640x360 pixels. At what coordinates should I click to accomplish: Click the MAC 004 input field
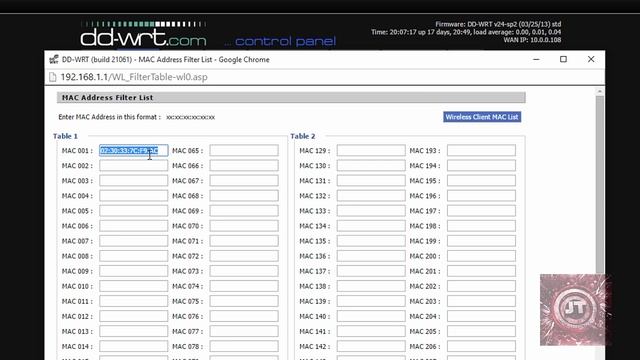[133, 196]
